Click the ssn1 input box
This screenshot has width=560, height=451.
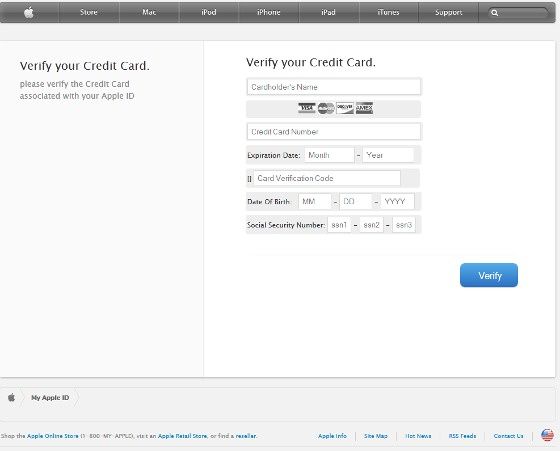pyautogui.click(x=339, y=225)
